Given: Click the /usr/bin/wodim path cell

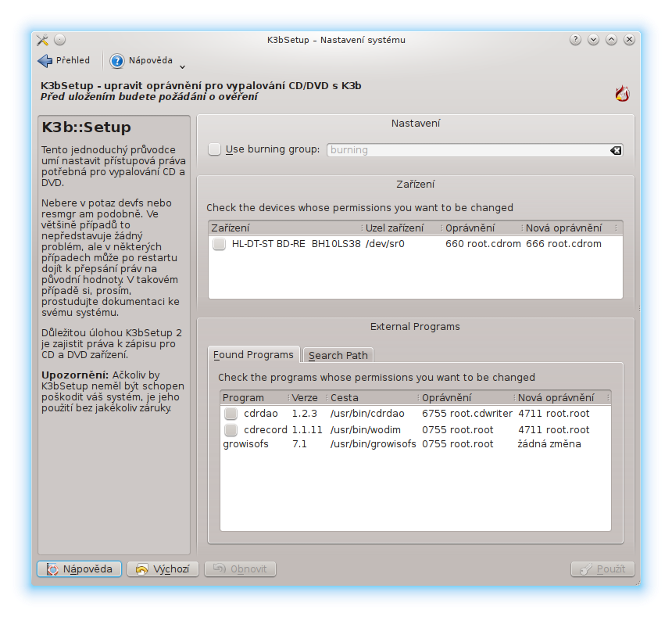Looking at the screenshot, I should pyautogui.click(x=366, y=429).
